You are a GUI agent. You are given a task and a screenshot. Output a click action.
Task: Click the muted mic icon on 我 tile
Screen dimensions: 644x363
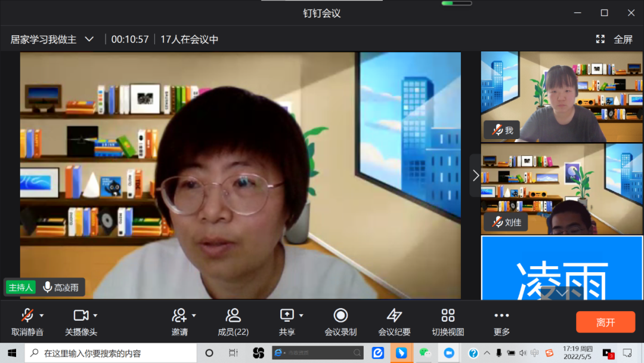pos(497,130)
